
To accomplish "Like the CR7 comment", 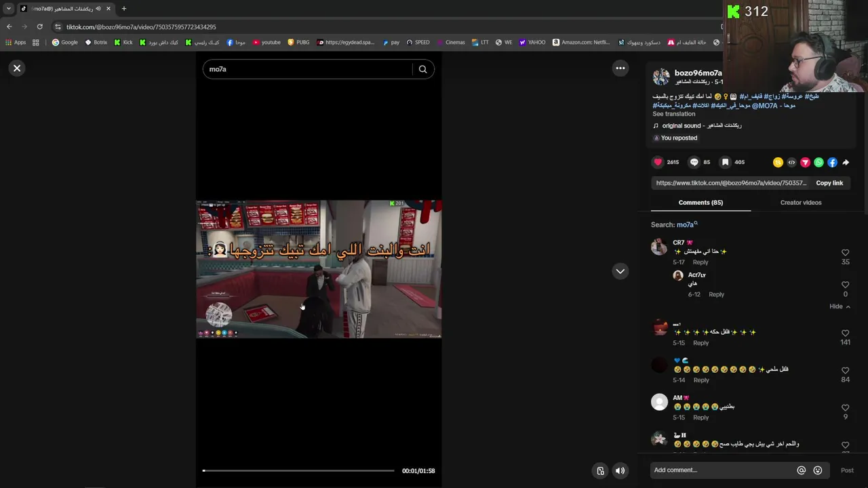I will tap(845, 253).
